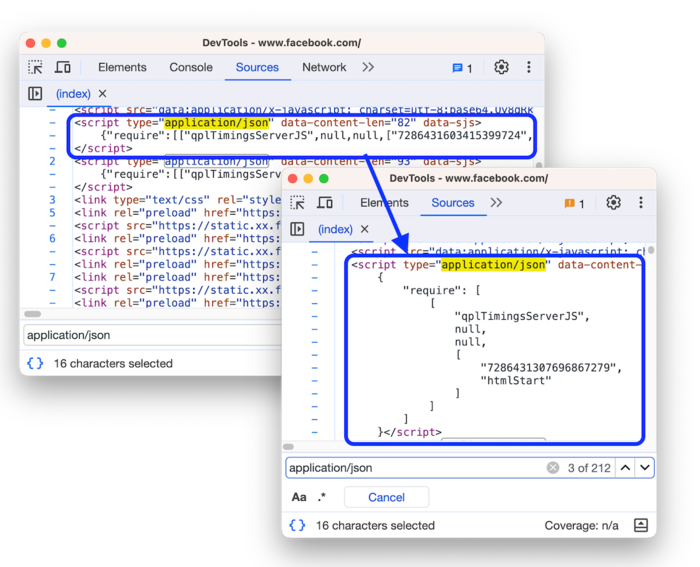The width and height of the screenshot is (700, 567).
Task: Open the orange issues counter in front window
Action: [574, 204]
